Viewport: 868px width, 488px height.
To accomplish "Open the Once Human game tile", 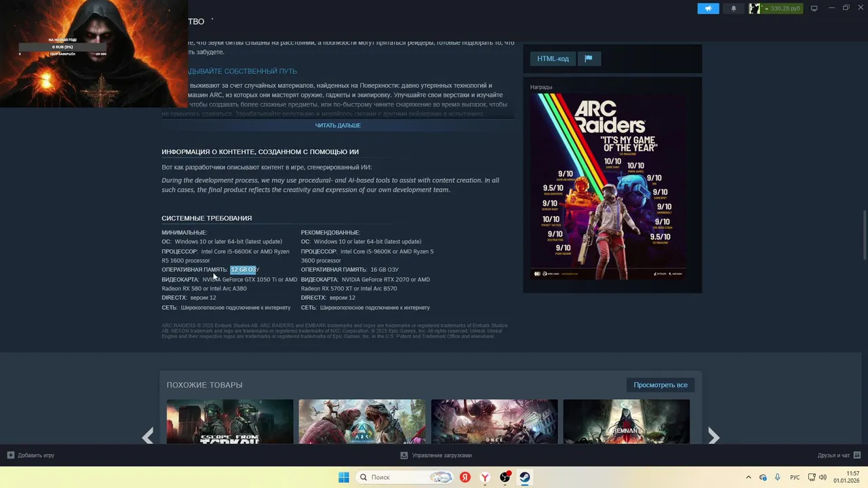I will pos(494,422).
